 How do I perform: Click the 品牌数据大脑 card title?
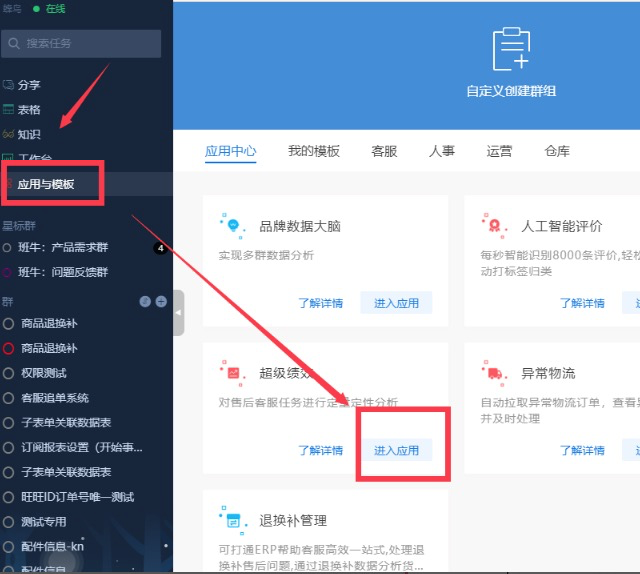pyautogui.click(x=300, y=226)
